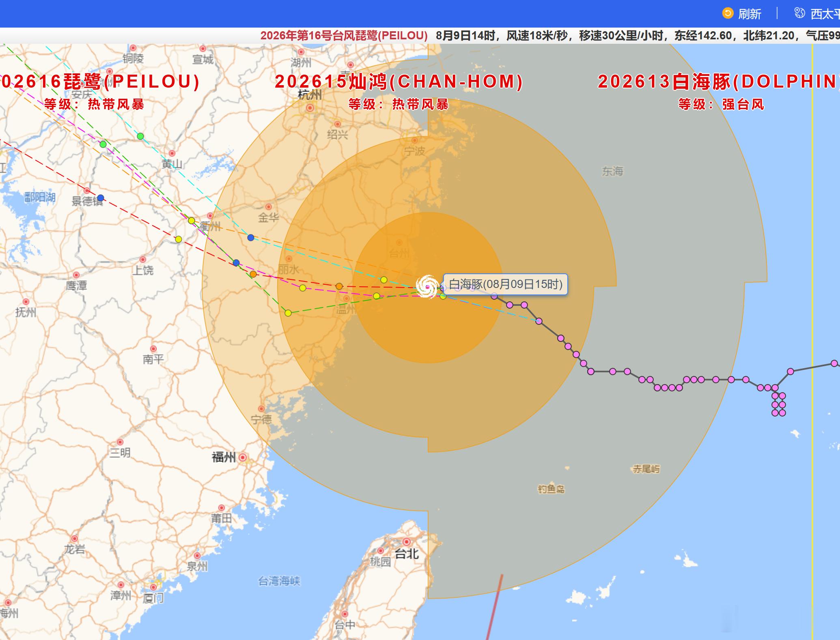Screen dimensions: 840x640
Task: Click the 台州 city label
Action: (399, 254)
